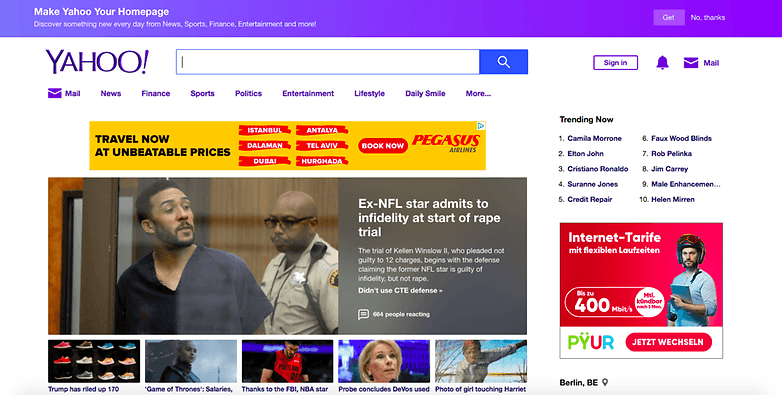Click the PŸUR logo in ad
This screenshot has width=782, height=395.
(x=590, y=342)
